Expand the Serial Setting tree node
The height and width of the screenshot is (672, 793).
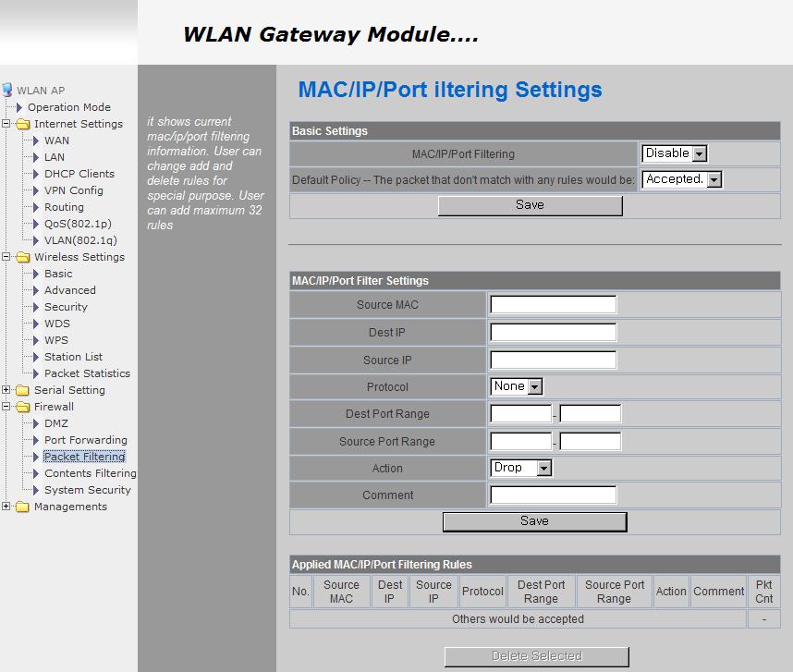6,390
